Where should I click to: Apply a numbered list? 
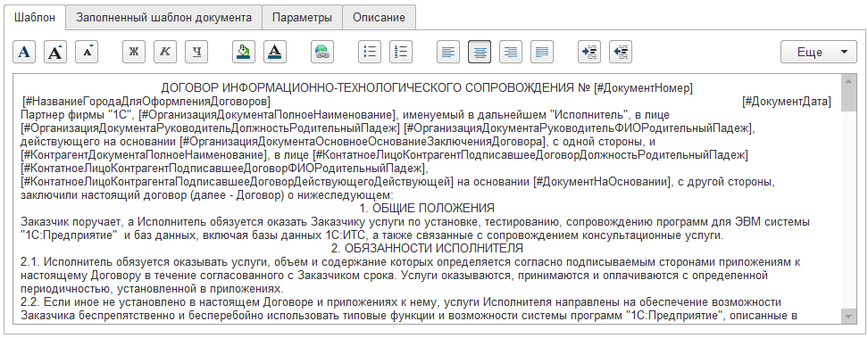(x=401, y=52)
